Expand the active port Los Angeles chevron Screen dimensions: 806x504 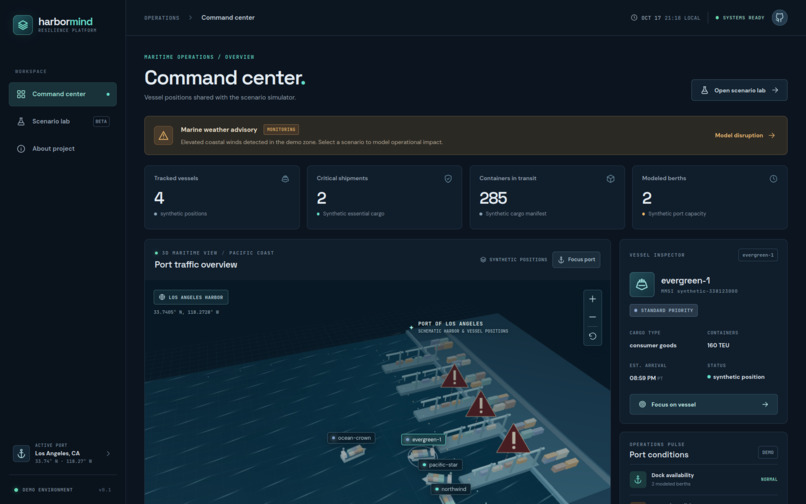(x=108, y=454)
